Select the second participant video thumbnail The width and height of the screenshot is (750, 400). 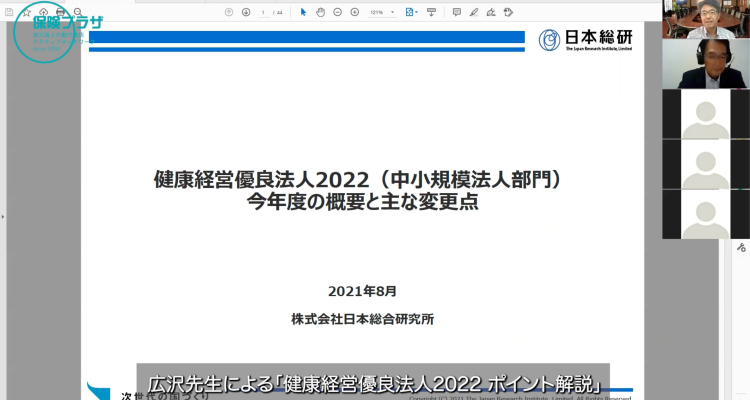704,64
